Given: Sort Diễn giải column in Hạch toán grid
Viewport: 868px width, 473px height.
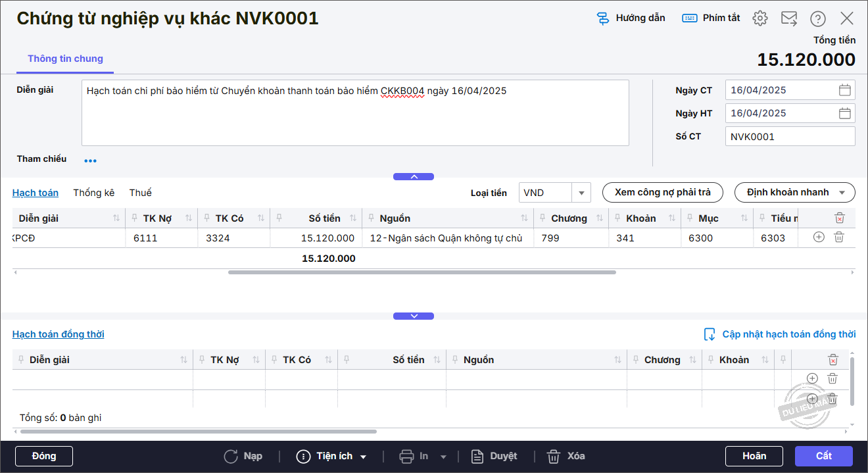Looking at the screenshot, I should coord(116,218).
